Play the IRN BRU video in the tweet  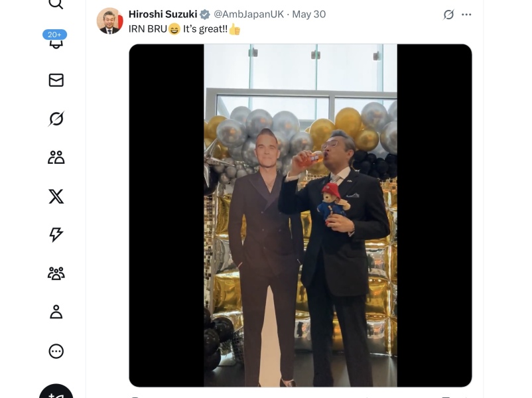click(300, 216)
